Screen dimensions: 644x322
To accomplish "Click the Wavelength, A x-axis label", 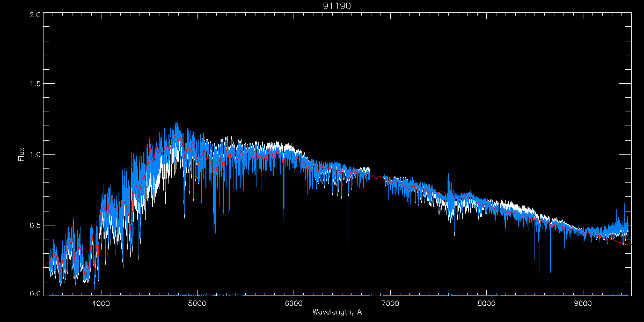I will click(336, 312).
